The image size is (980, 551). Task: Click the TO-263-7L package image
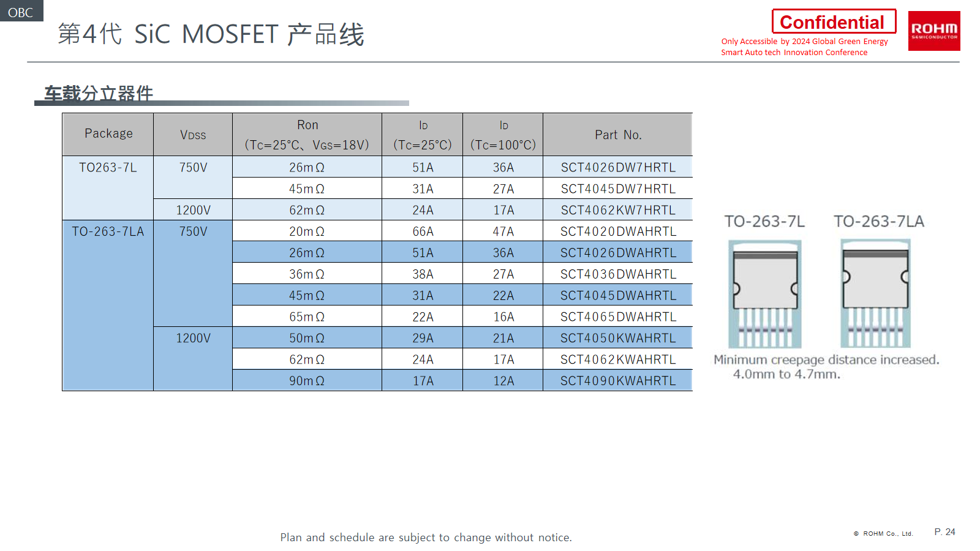pyautogui.click(x=764, y=294)
